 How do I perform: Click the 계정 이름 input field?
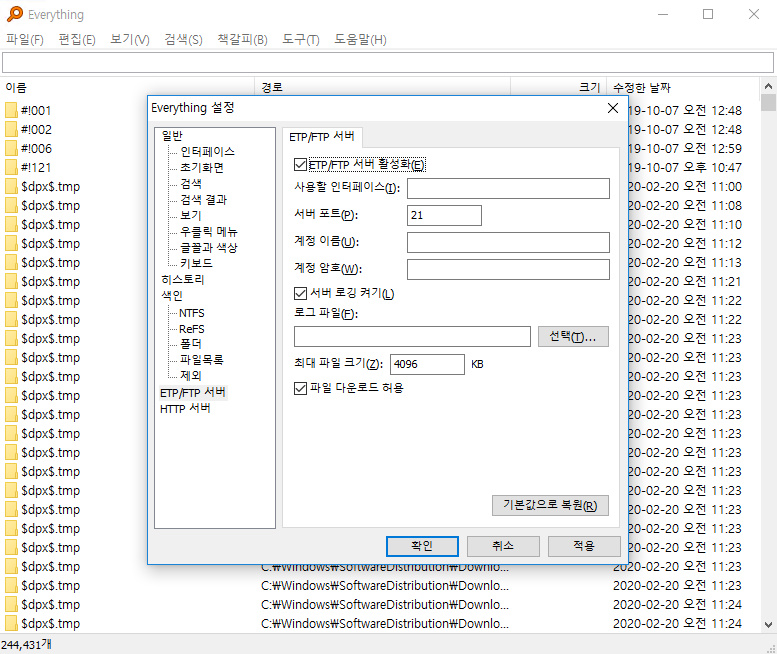click(508, 243)
